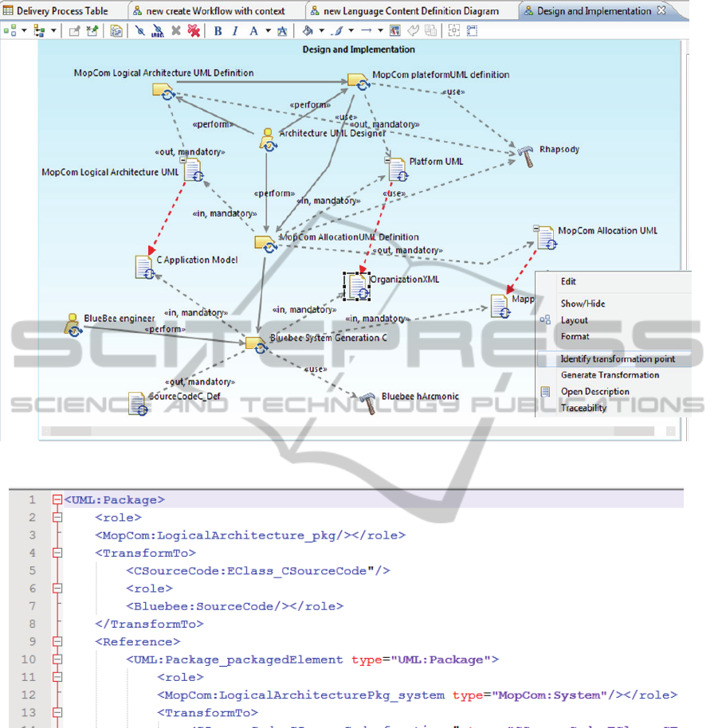
Task: Toggle Bold text formatting
Action: pyautogui.click(x=218, y=31)
